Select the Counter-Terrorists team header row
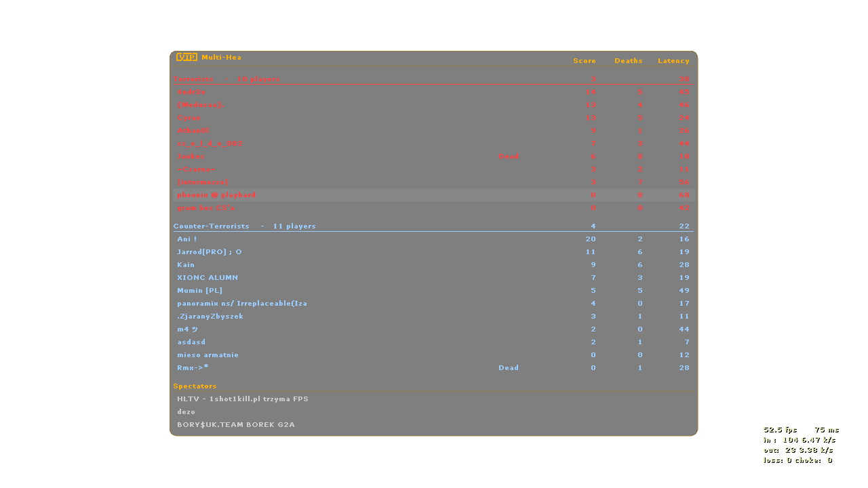 [x=244, y=226]
